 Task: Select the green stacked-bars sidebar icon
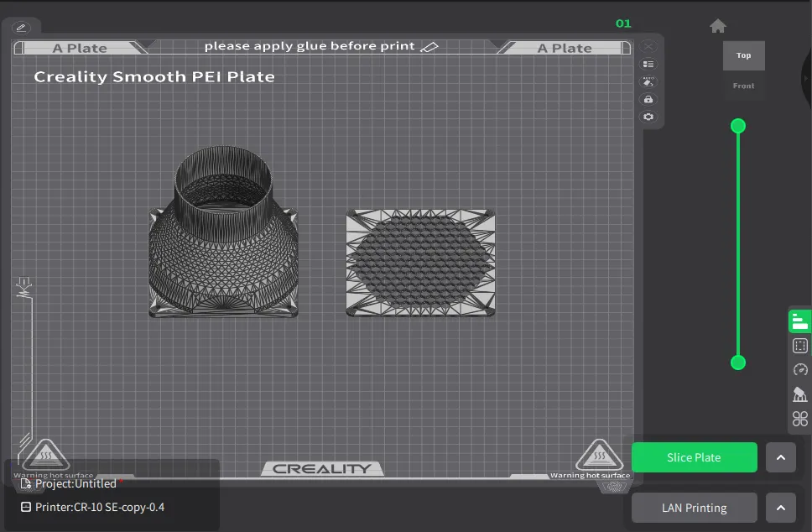[800, 321]
